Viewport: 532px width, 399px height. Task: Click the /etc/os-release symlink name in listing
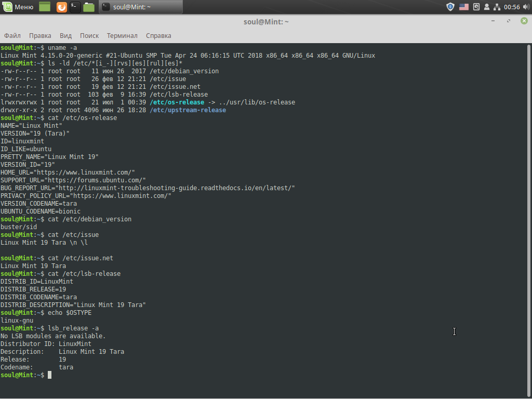(x=177, y=102)
